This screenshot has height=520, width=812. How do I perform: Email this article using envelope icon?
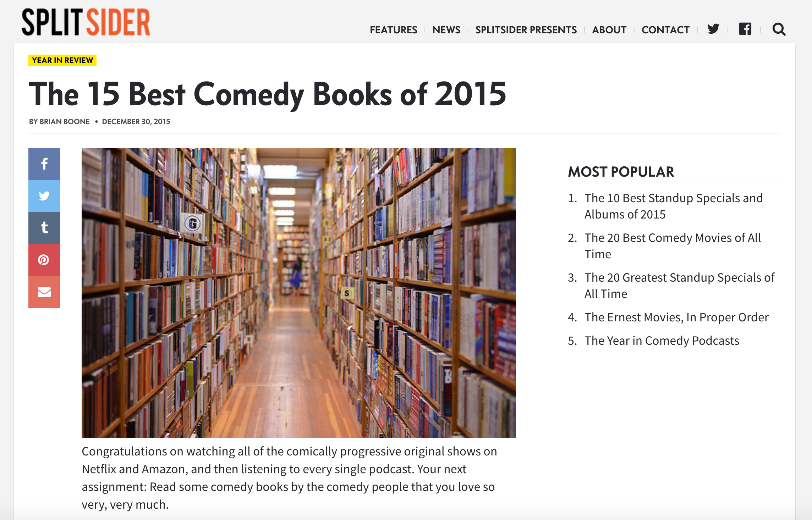tap(44, 292)
